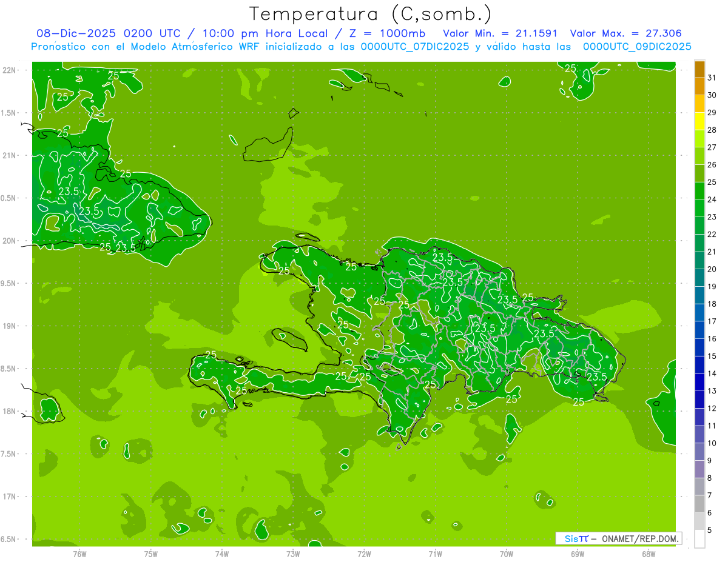Pick the green 24–25 legend swatch
728x562 pixels.
click(699, 191)
